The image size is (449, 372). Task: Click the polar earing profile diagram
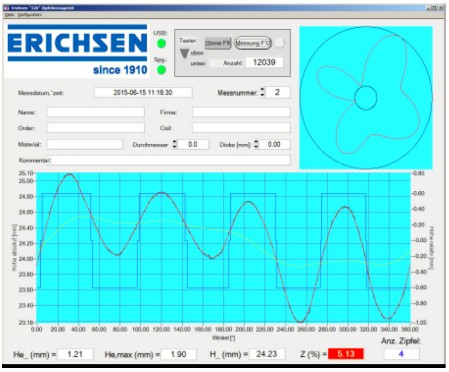(366, 98)
